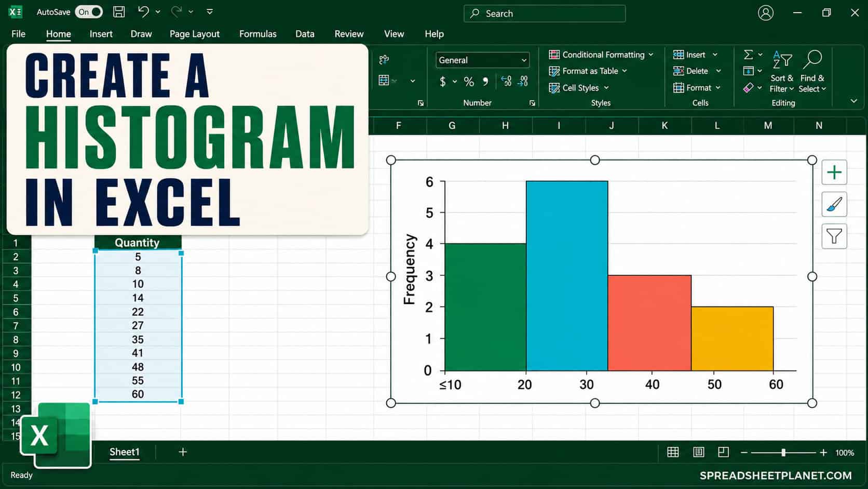This screenshot has width=868, height=489.
Task: Switch to the Draw tab
Action: point(141,34)
